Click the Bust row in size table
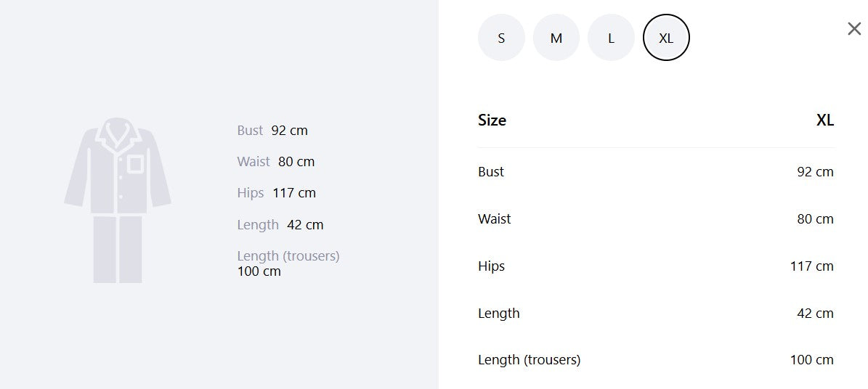This screenshot has width=868, height=389. pyautogui.click(x=656, y=171)
